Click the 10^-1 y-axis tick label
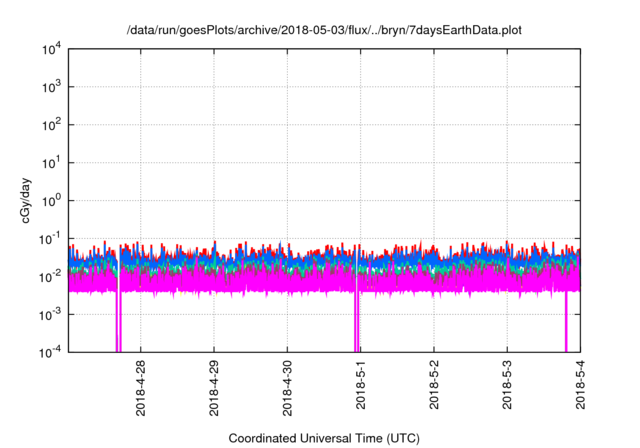 pyautogui.click(x=51, y=239)
